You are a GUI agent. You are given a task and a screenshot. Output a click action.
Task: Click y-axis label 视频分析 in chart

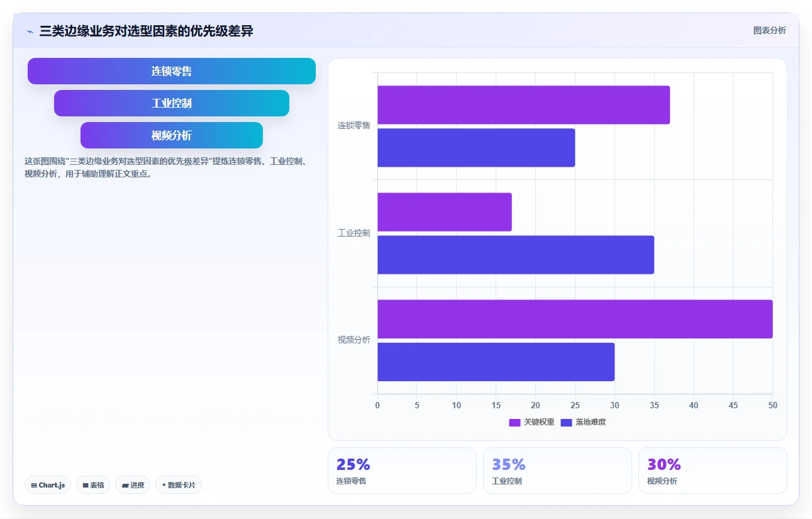(x=354, y=340)
